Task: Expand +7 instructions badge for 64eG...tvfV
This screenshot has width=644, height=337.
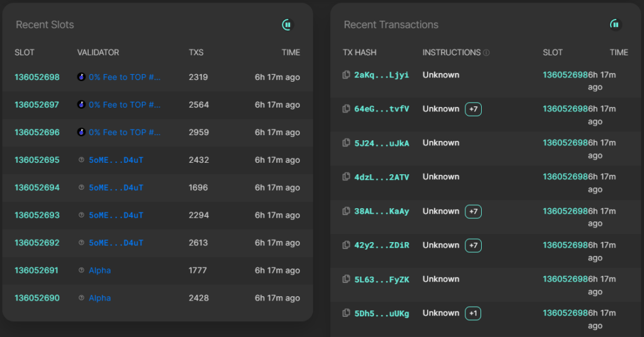Action: point(473,109)
